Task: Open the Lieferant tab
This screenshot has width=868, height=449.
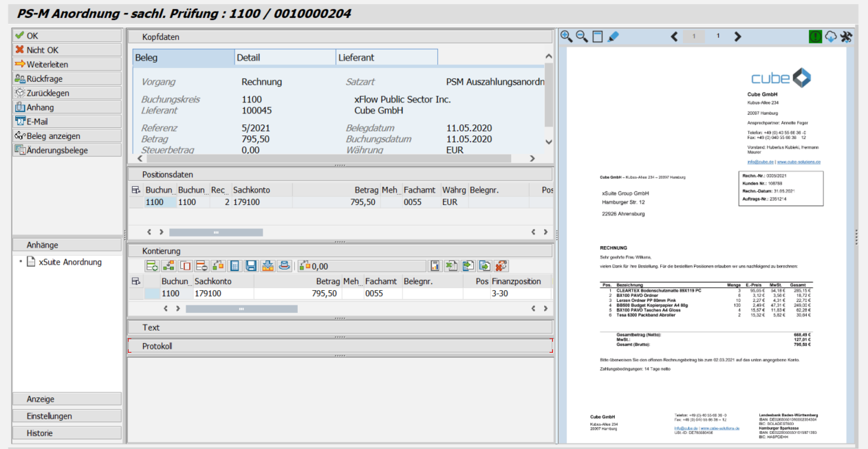Action: click(x=356, y=58)
